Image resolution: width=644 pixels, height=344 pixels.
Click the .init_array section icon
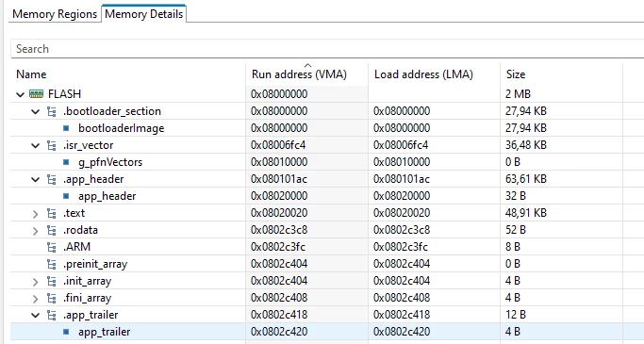pyautogui.click(x=52, y=281)
